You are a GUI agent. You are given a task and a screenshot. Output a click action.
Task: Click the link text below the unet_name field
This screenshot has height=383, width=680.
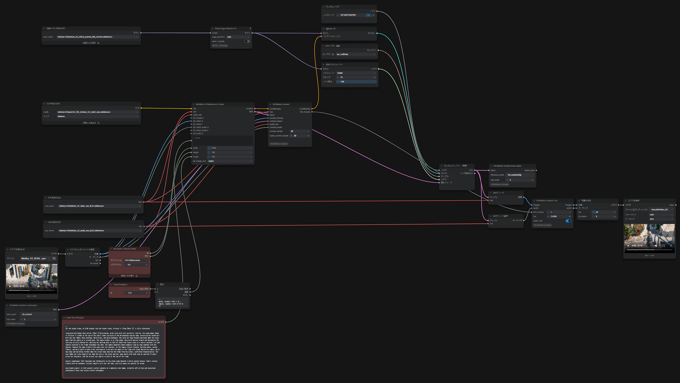(x=91, y=43)
